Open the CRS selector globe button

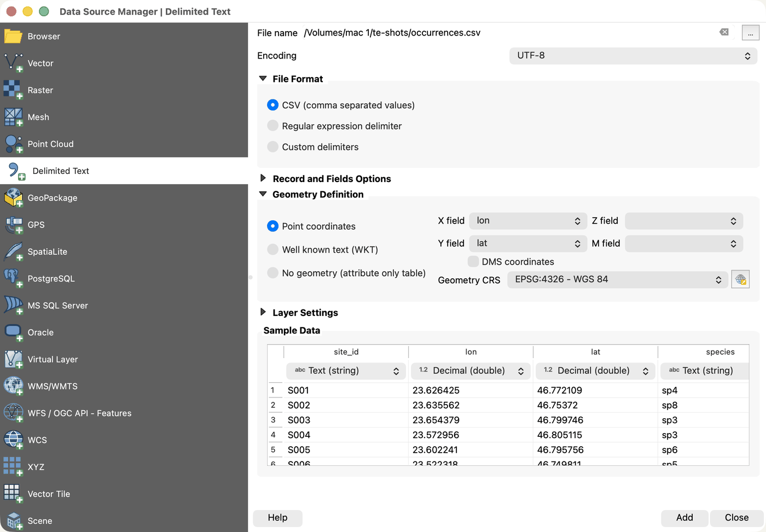click(740, 279)
